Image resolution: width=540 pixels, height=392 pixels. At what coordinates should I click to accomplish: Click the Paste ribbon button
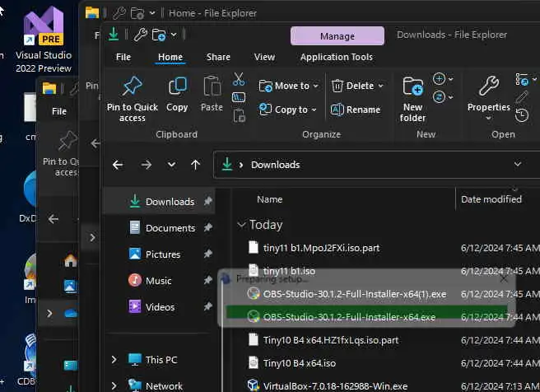[x=212, y=94]
